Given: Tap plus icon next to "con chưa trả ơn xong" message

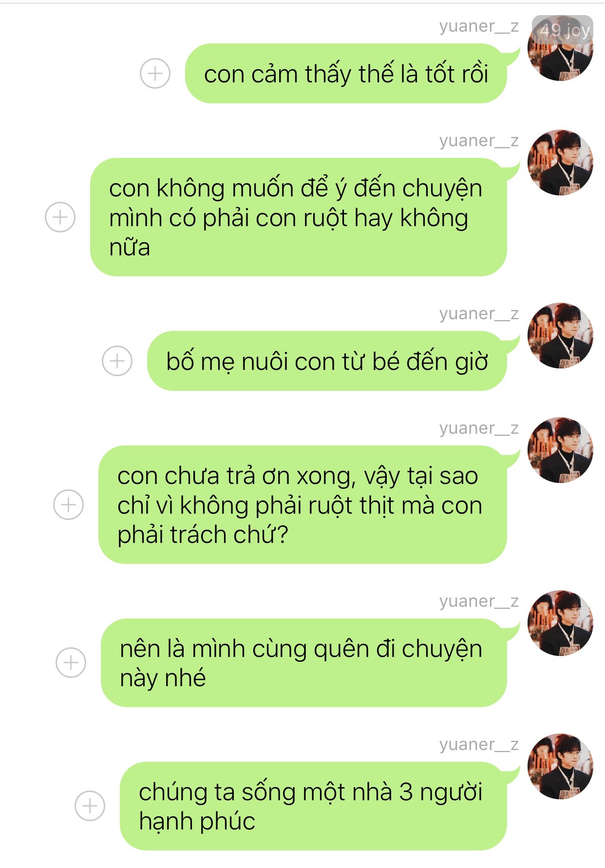Looking at the screenshot, I should pyautogui.click(x=68, y=504).
